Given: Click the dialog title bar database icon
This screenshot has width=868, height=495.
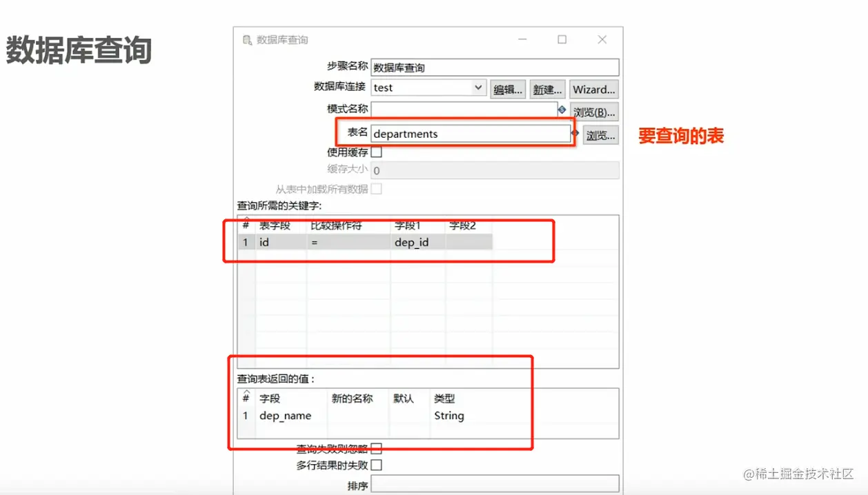Looking at the screenshot, I should 247,40.
